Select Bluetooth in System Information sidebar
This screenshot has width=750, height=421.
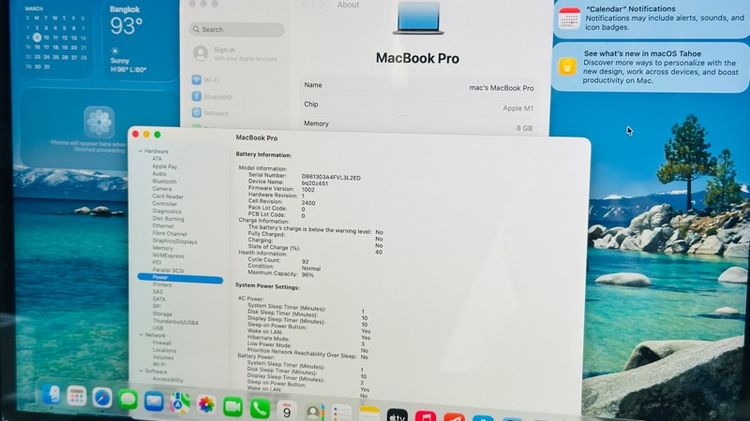165,181
